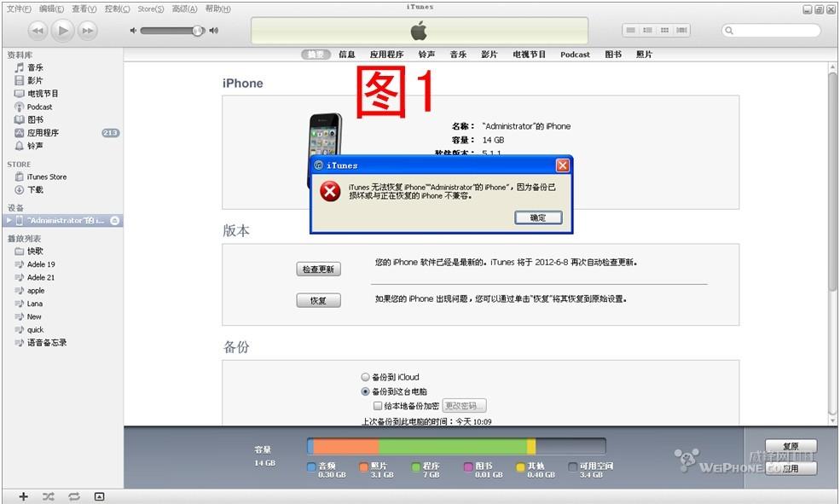Viewport: 840px width, 504px height.
Task: Open the 编辑(E) menu
Action: point(51,9)
